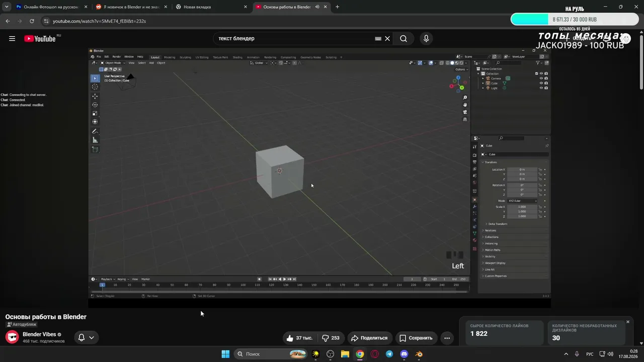
Task: Switch to the Shading workspace tab
Action: 237,57
